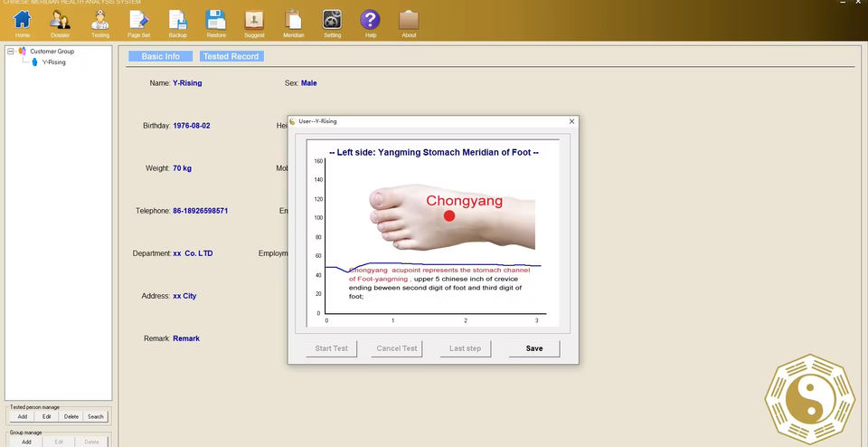This screenshot has height=447, width=868.
Task: Open the About icon
Action: [x=409, y=20]
